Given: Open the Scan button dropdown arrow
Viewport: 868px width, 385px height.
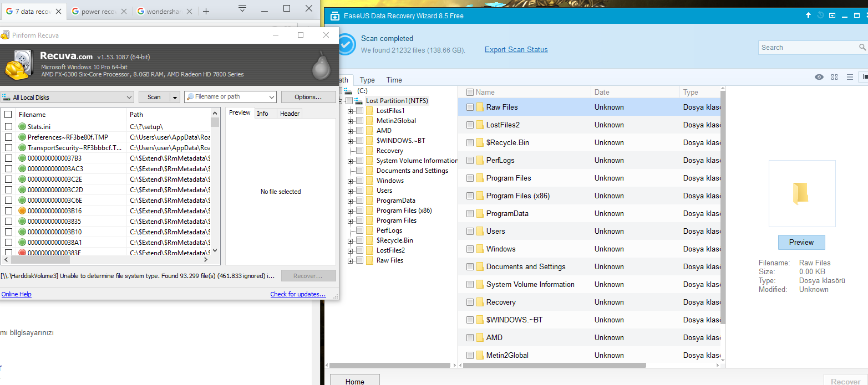Looking at the screenshot, I should tap(175, 97).
